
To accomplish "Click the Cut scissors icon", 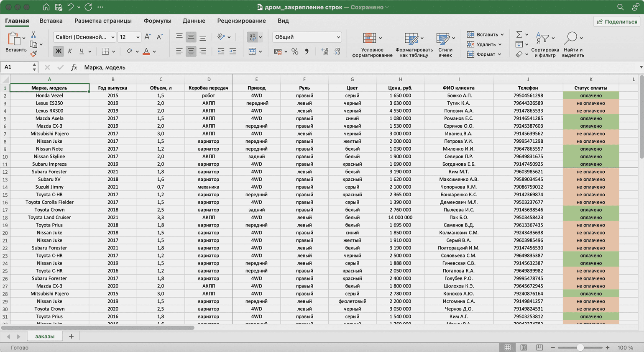I will coord(33,35).
